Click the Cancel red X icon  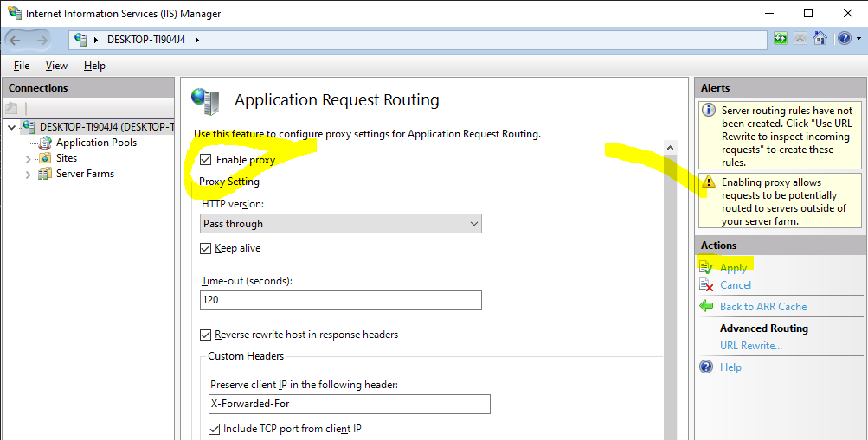point(706,285)
